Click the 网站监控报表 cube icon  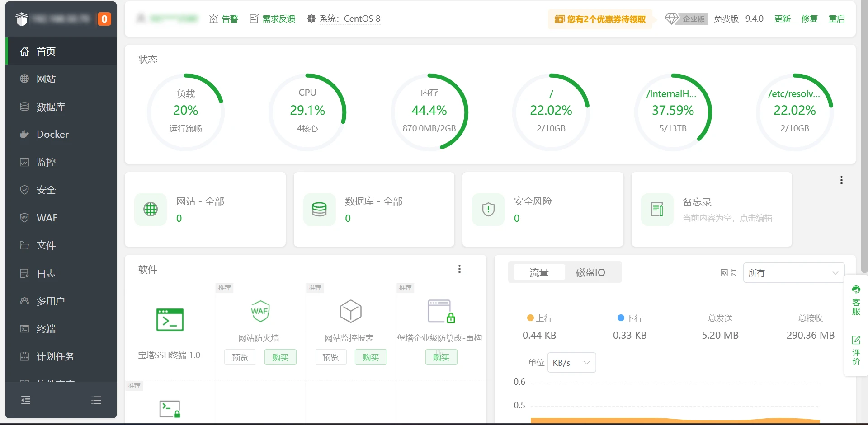click(x=351, y=311)
